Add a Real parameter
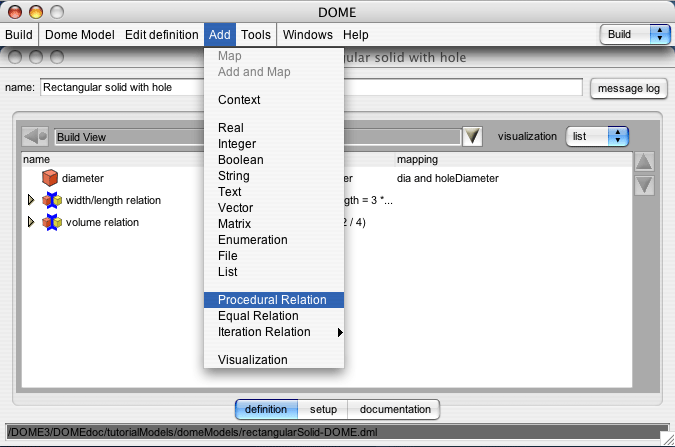The height and width of the screenshot is (447, 675). point(274,128)
